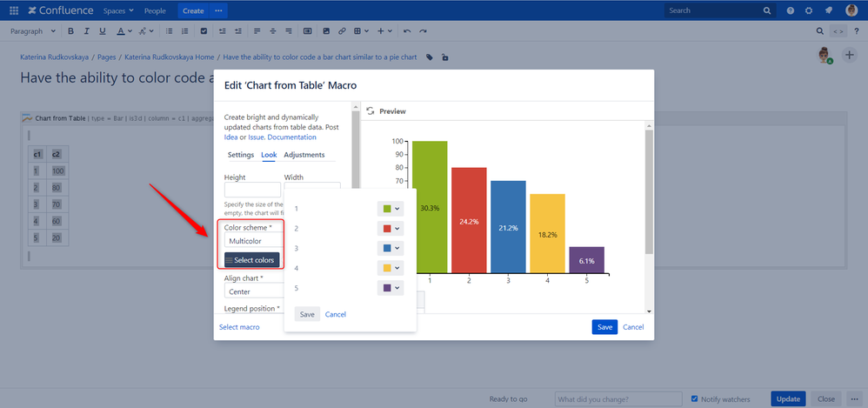The width and height of the screenshot is (868, 408).
Task: Pick green color swatch for series 1
Action: [387, 209]
